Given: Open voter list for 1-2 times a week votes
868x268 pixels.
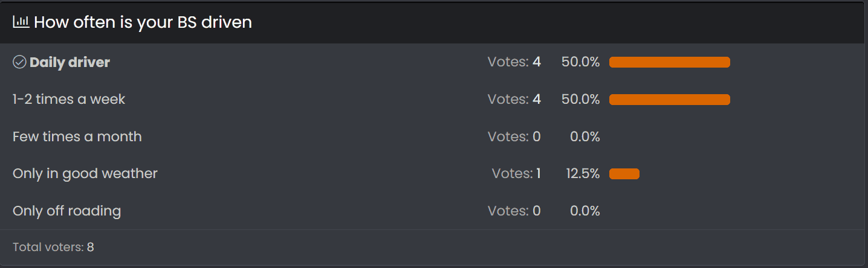Looking at the screenshot, I should [x=514, y=100].
